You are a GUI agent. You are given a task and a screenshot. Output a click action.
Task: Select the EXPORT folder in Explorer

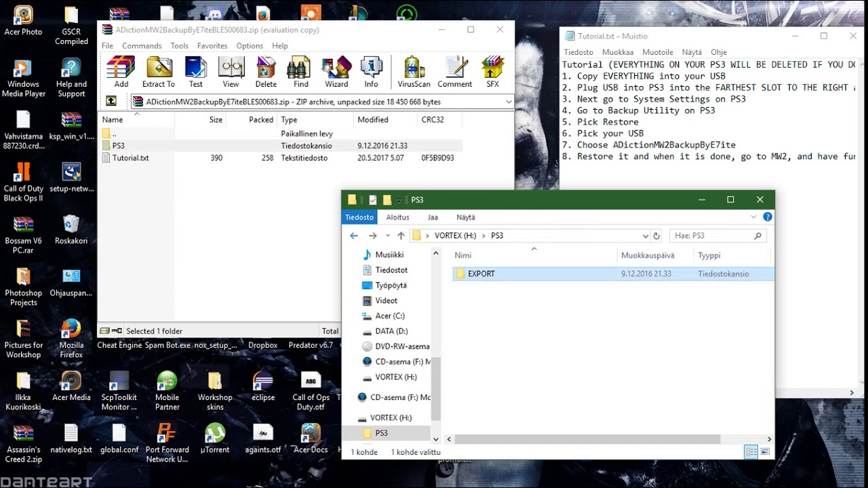pos(612,274)
